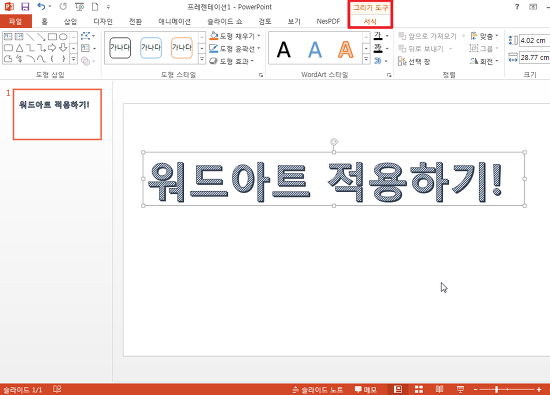The height and width of the screenshot is (395, 550).
Task: Open the 회전 (Rotate) dropdown
Action: coord(484,61)
